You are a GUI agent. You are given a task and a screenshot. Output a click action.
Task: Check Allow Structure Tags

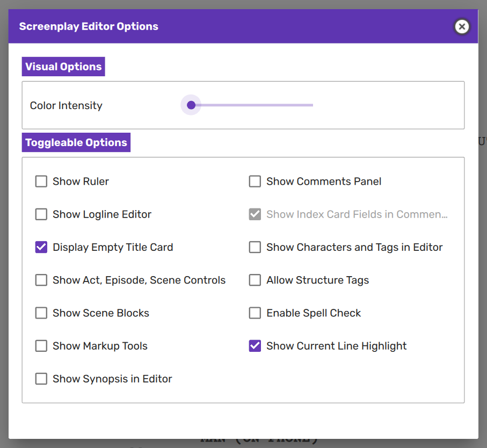point(255,280)
